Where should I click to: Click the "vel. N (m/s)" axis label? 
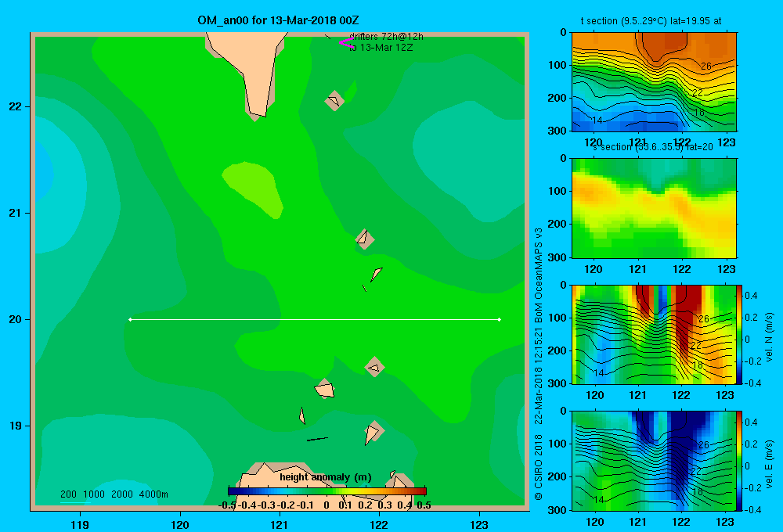point(769,337)
